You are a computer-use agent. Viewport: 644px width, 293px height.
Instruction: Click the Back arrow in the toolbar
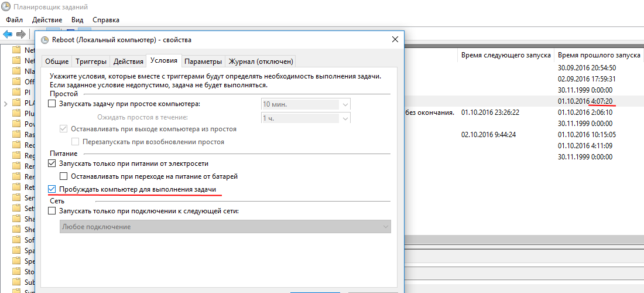[8, 33]
